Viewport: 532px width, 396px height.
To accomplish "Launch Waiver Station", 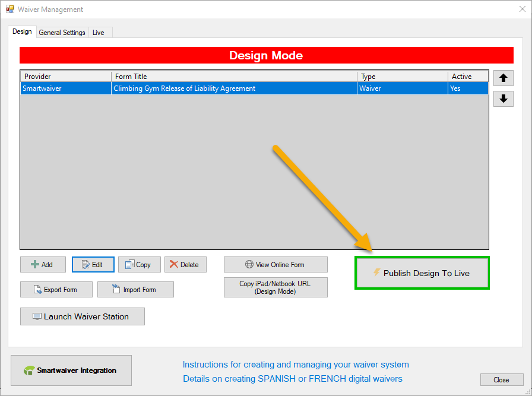I will tap(83, 316).
